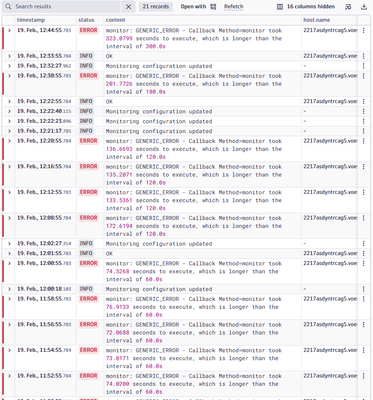Click the Refetch link

(234, 7)
